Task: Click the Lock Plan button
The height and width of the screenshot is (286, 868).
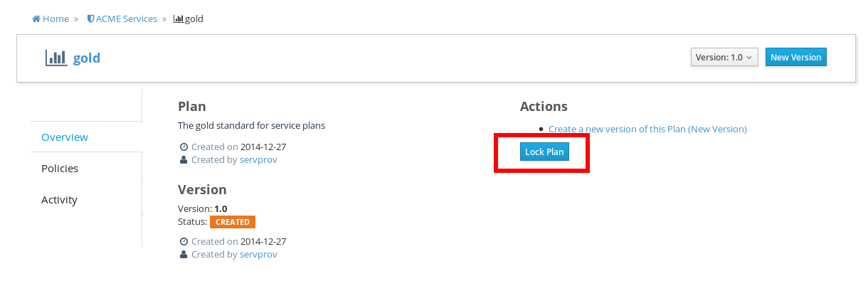Action: [x=544, y=152]
